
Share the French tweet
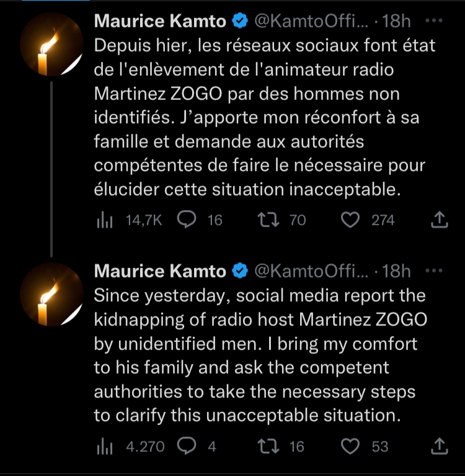pos(438,220)
